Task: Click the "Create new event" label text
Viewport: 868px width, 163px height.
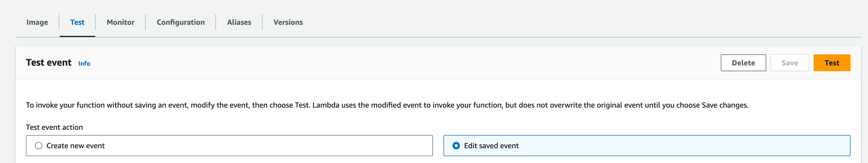Action: pyautogui.click(x=76, y=146)
